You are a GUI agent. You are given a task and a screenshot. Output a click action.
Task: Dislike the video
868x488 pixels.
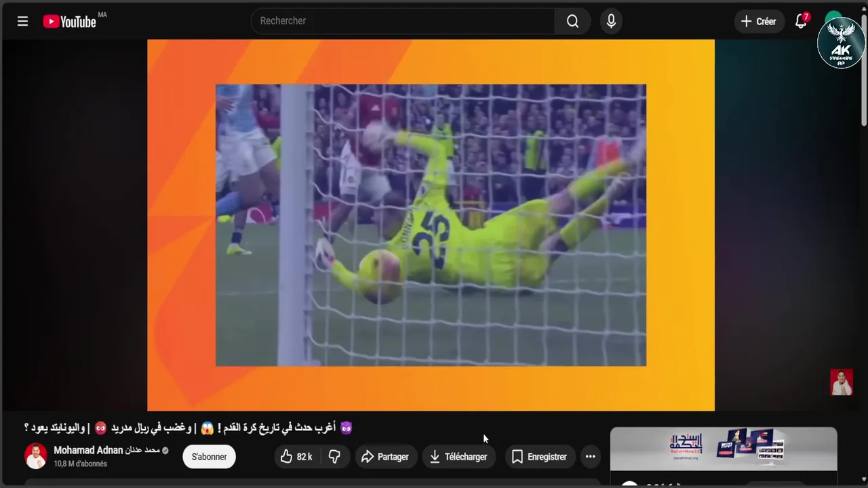tap(334, 457)
